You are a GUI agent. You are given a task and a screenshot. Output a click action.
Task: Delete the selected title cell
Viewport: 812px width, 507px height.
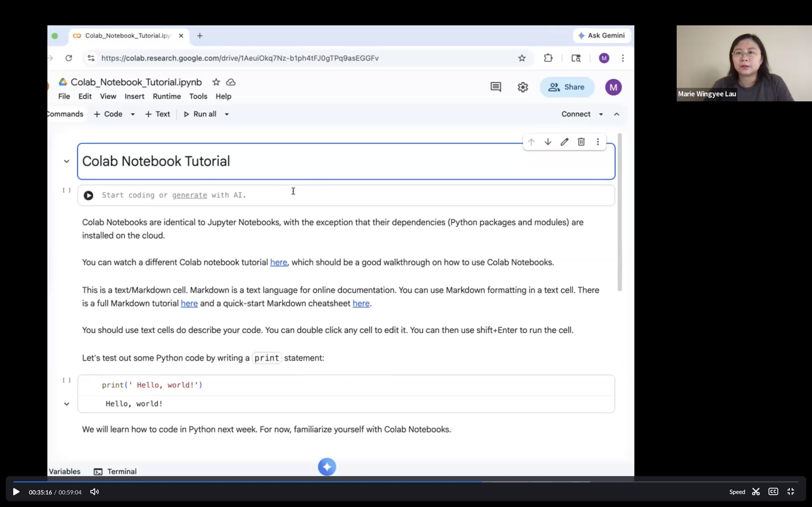point(581,142)
